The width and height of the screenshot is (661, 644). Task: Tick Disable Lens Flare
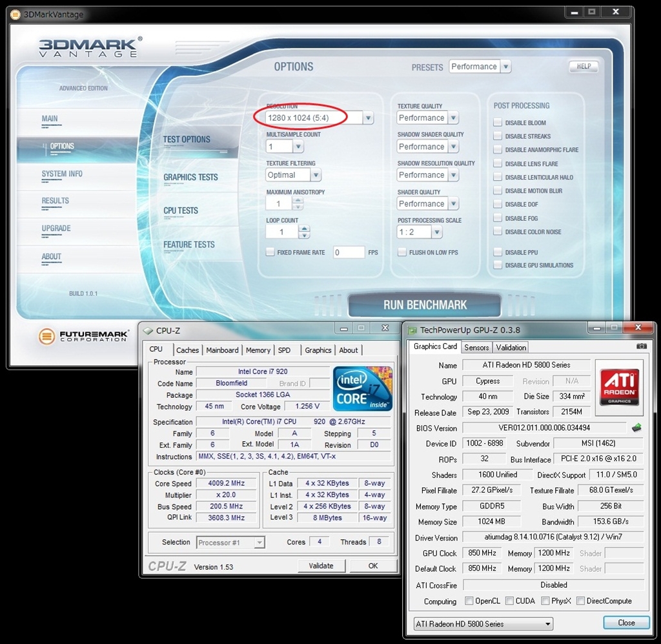coord(498,163)
